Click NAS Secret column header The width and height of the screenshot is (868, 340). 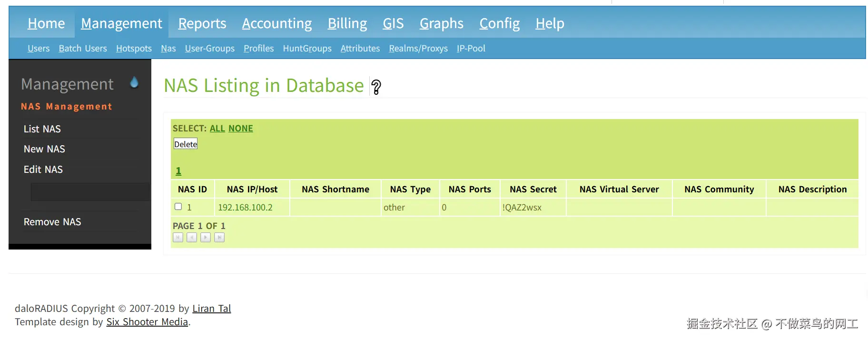(533, 190)
